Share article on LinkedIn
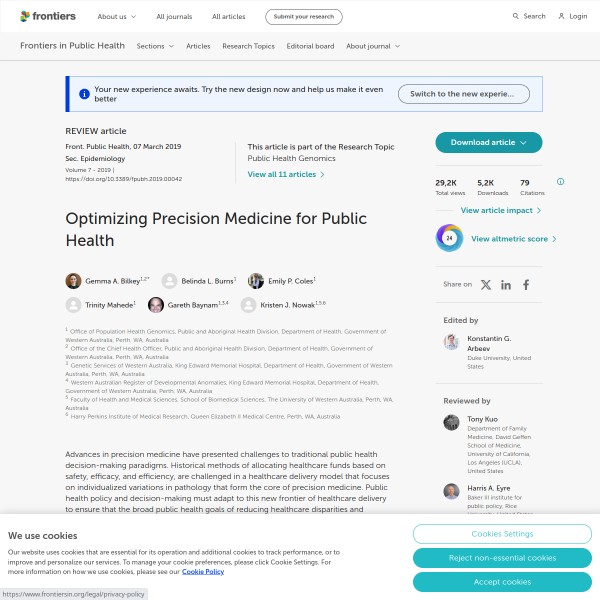Viewport: 600px width, 600px height. [x=506, y=285]
